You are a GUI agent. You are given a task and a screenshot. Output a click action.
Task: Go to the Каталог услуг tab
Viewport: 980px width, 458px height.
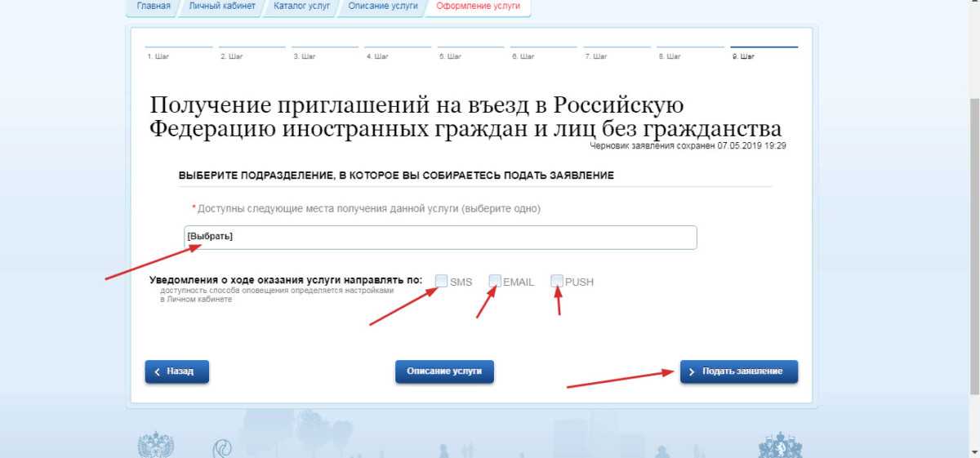coord(301,7)
